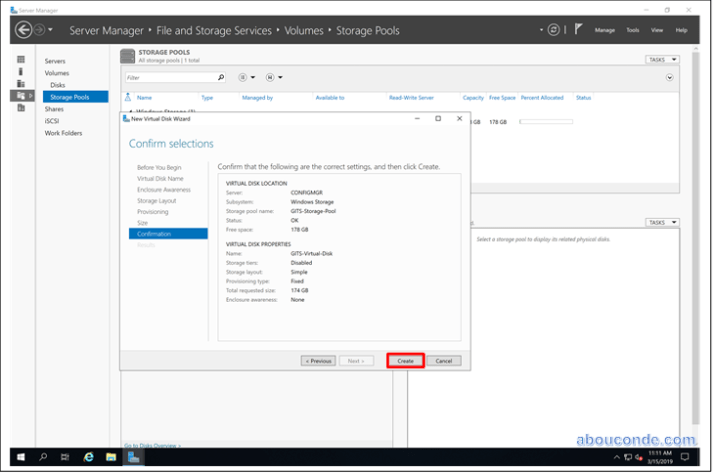Open the Dashboard icon in left rail
The width and height of the screenshot is (714, 473).
pos(20,60)
